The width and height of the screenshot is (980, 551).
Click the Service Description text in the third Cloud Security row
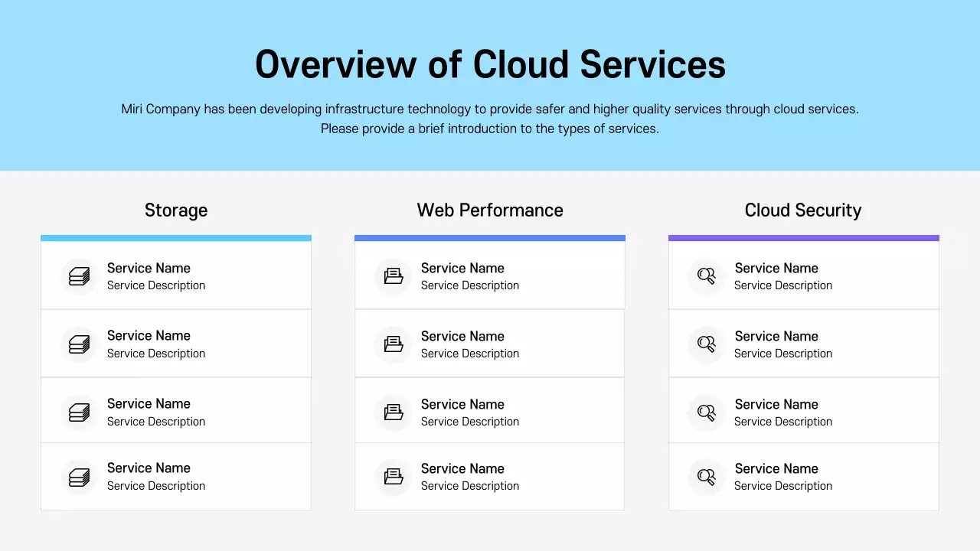[x=783, y=422]
